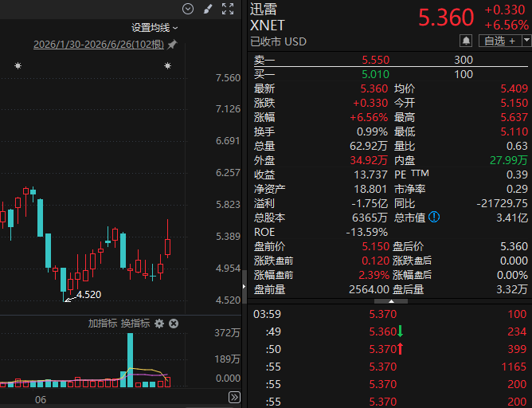Click the stock name 迅雷 XNET

(x=268, y=18)
